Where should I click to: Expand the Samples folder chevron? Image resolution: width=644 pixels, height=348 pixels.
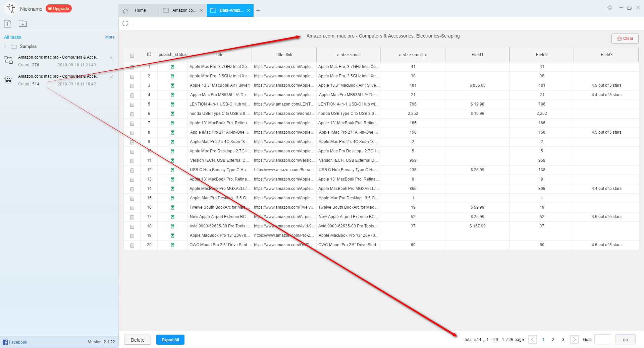point(5,47)
